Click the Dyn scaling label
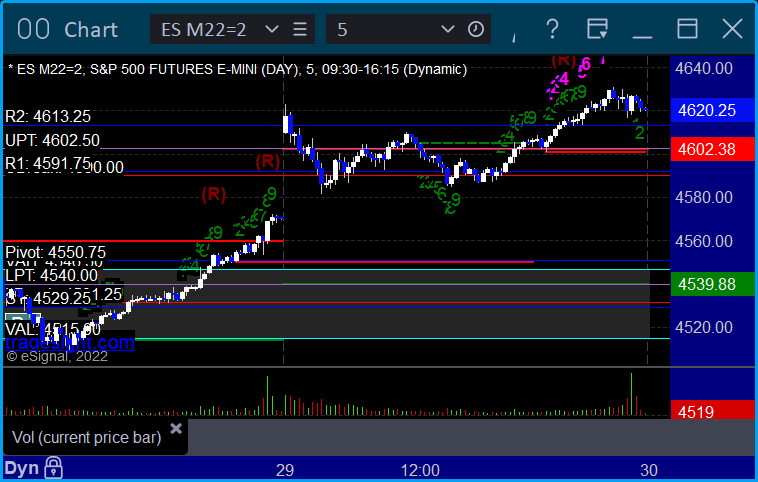Viewport: 758px width, 482px height. click(x=21, y=468)
